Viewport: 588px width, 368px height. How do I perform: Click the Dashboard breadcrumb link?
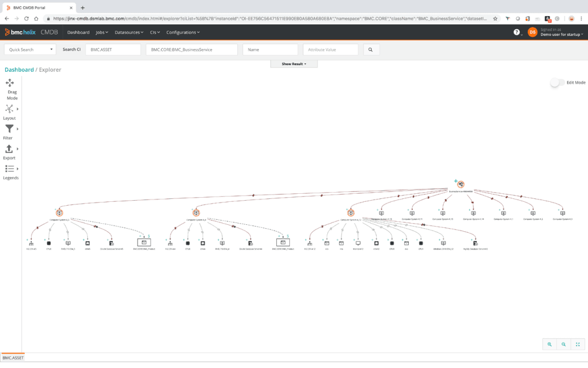[18, 70]
